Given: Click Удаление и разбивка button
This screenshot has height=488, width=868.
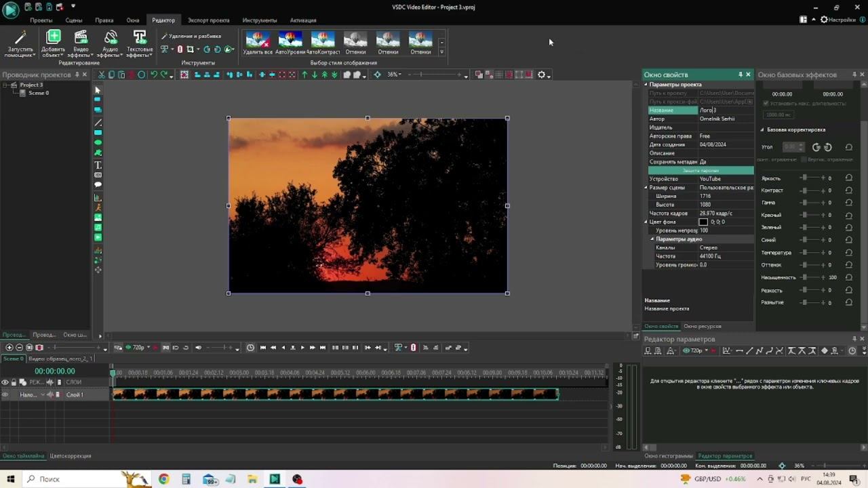Looking at the screenshot, I should (191, 36).
